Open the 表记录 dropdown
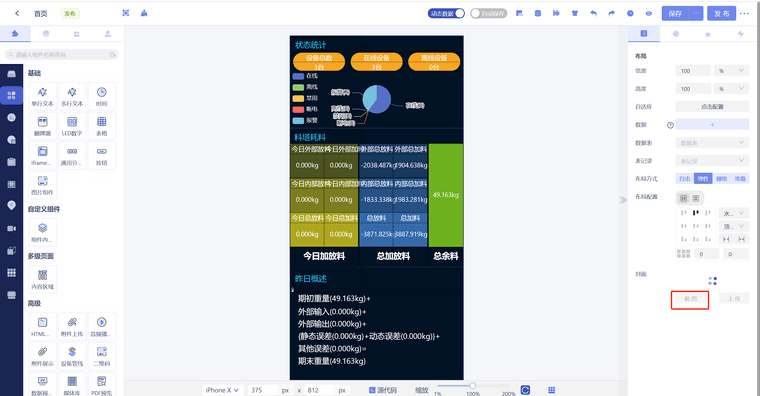Viewport: 760px width, 396px height. point(712,161)
